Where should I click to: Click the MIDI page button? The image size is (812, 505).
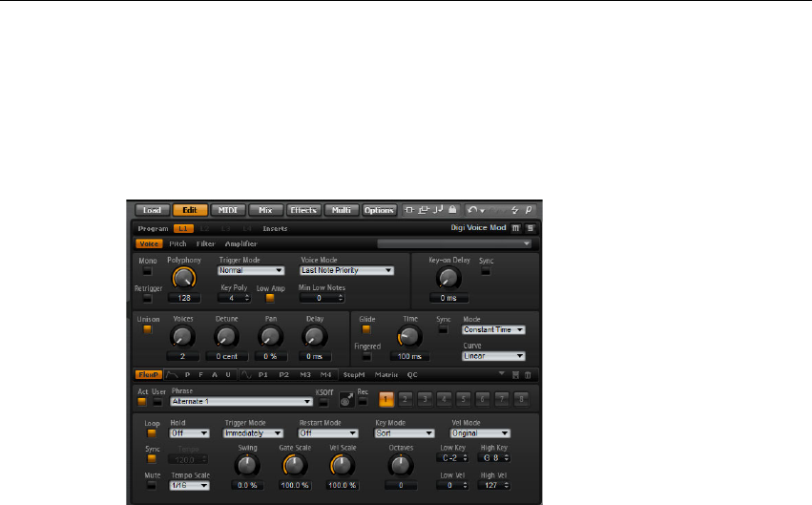coord(228,210)
